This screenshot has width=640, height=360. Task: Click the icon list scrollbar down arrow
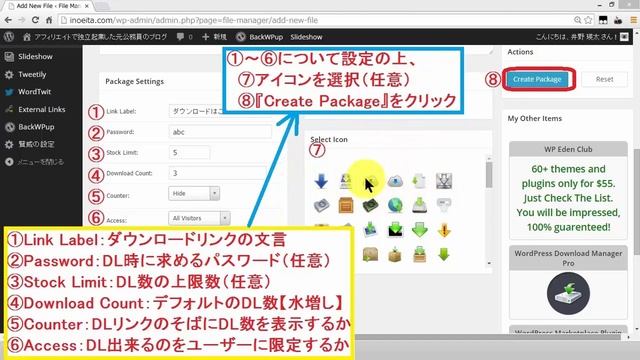[x=489, y=263]
